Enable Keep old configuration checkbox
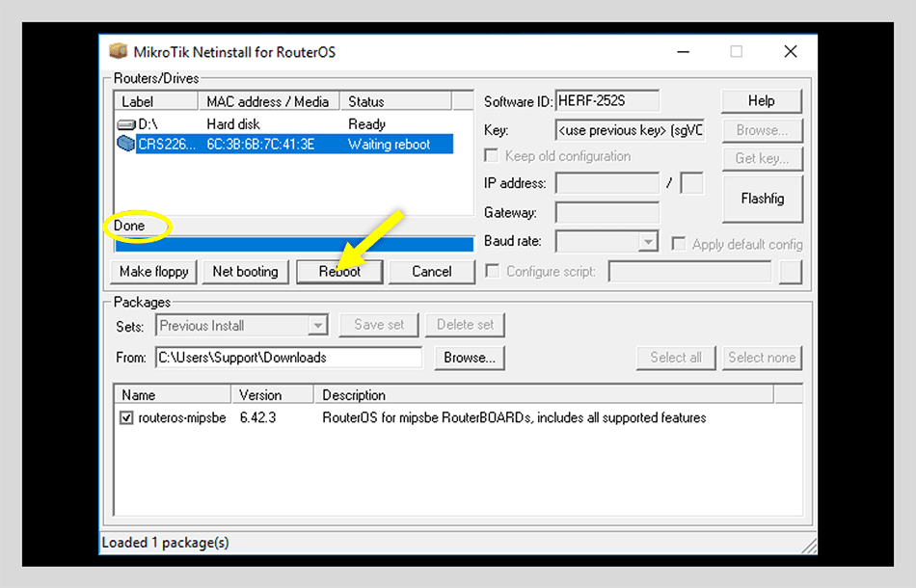Image resolution: width=916 pixels, height=588 pixels. (x=492, y=156)
